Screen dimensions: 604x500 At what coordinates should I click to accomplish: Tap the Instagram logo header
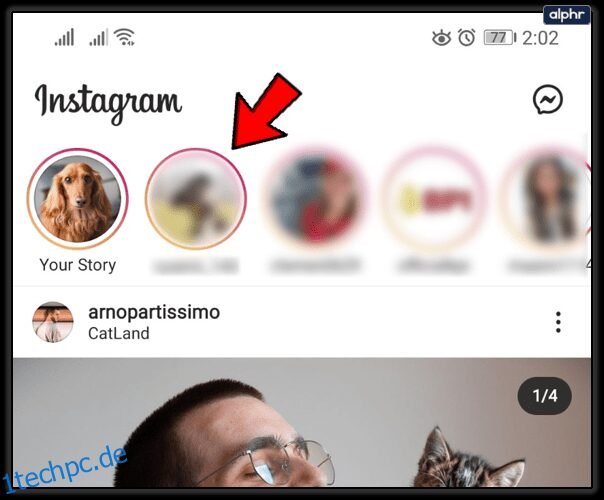click(108, 103)
